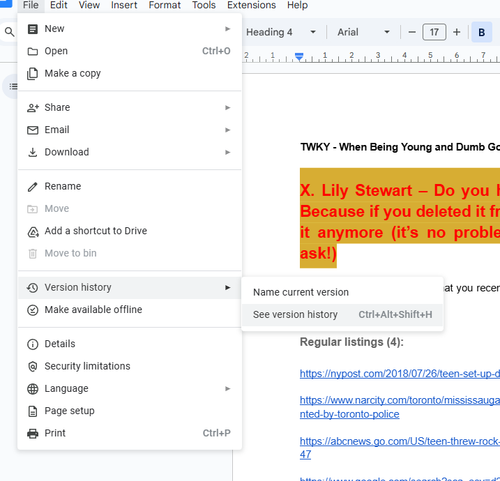Open the Insert menu

pos(124,5)
